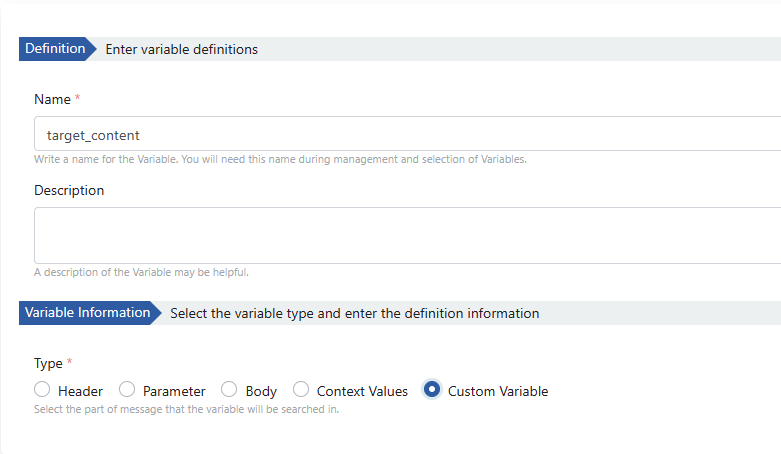The width and height of the screenshot is (781, 454).
Task: Focus the empty Description text area
Action: click(400, 235)
